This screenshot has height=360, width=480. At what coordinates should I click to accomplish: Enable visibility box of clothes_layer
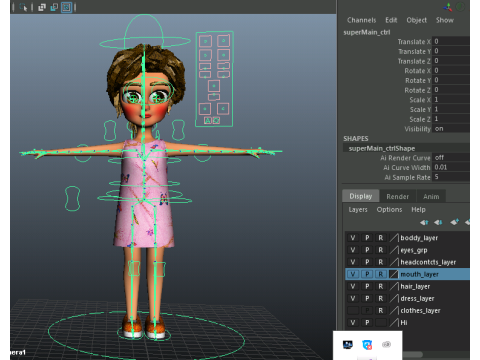pos(353,310)
